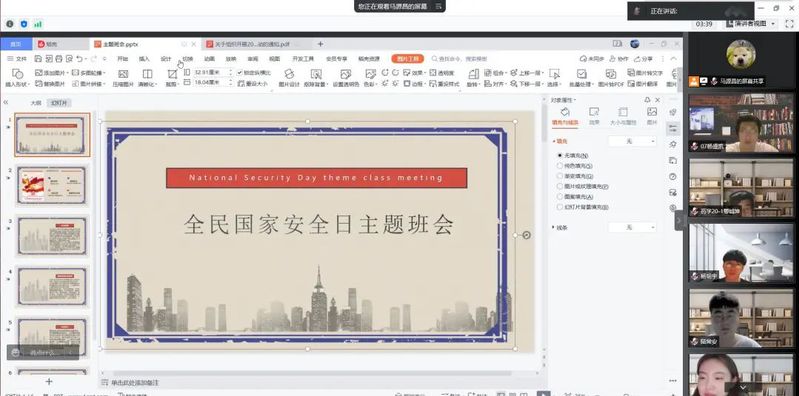Click the Transparency (透明度) icon
The image size is (799, 396).
433,73
